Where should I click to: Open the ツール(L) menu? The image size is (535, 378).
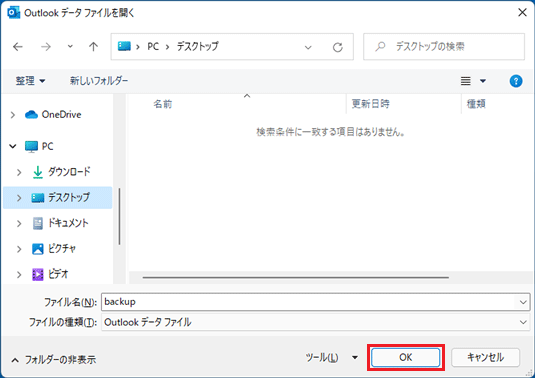click(322, 358)
